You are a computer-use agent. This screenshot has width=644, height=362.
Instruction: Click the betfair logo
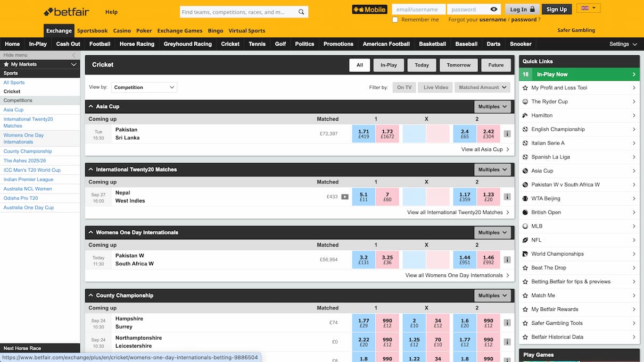(x=67, y=12)
